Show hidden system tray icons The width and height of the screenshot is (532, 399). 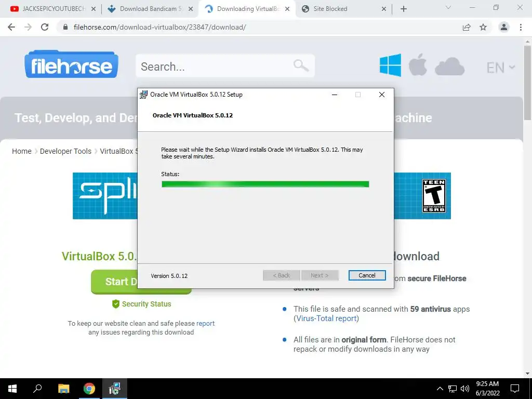click(x=440, y=389)
